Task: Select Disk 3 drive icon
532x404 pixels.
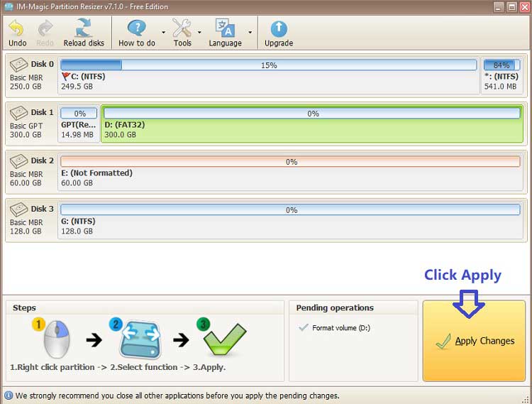Action: pos(18,209)
